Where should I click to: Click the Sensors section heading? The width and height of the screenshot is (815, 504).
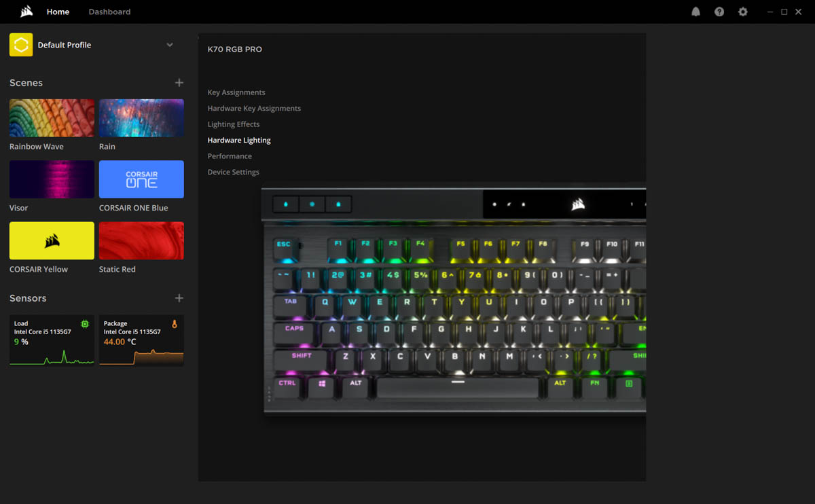pos(28,298)
